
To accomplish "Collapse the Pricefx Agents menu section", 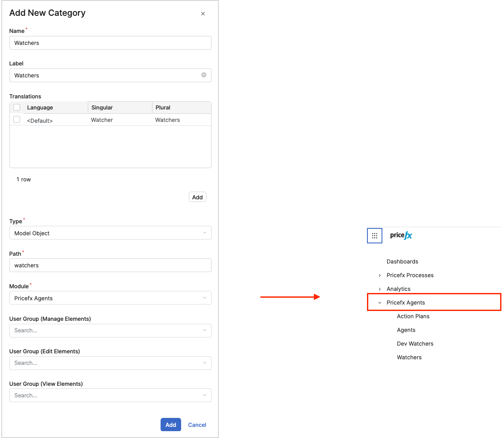I will pyautogui.click(x=380, y=303).
